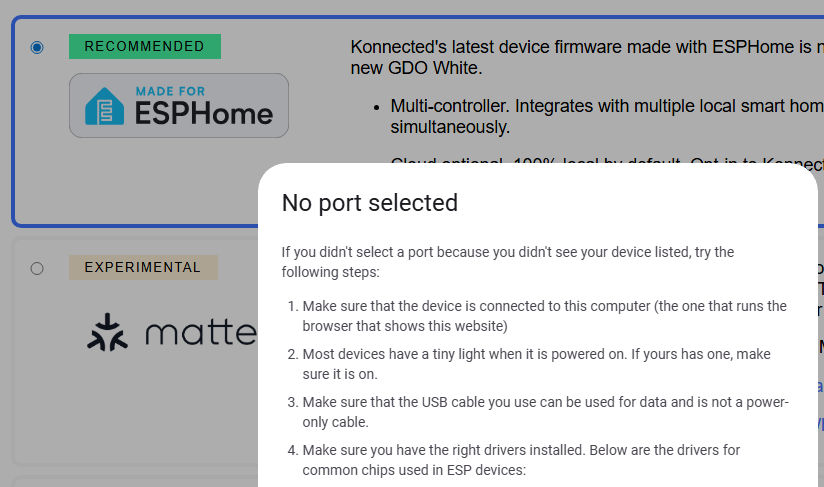Select the Recommended ESPHome firmware radio button
Image resolution: width=824 pixels, height=487 pixels.
click(37, 47)
